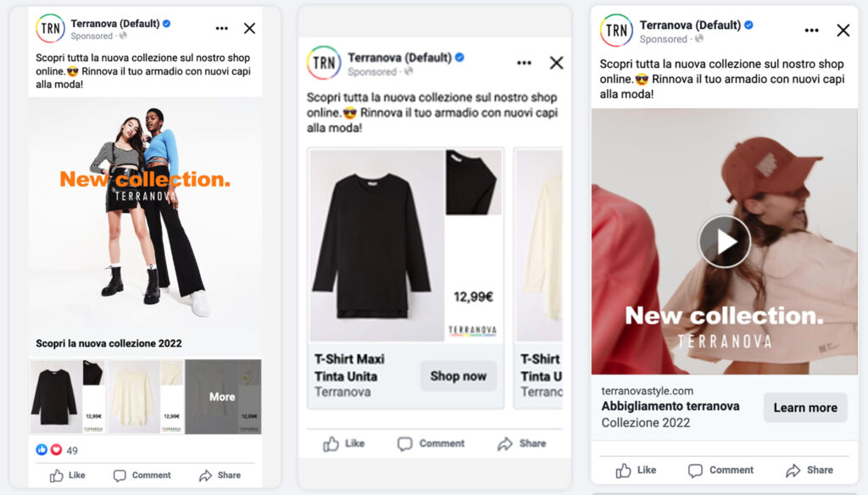The width and height of the screenshot is (868, 495).
Task: Play the New collection video
Action: pyautogui.click(x=724, y=242)
